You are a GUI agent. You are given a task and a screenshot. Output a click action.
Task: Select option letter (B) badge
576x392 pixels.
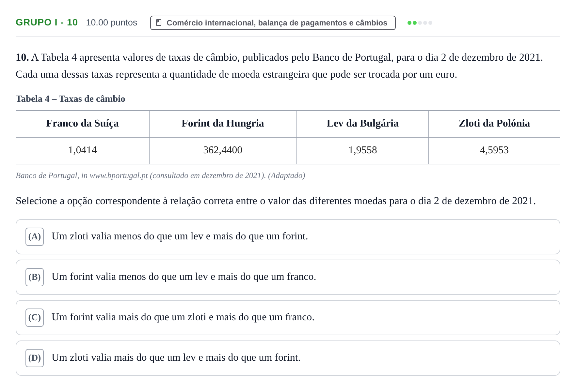point(35,277)
